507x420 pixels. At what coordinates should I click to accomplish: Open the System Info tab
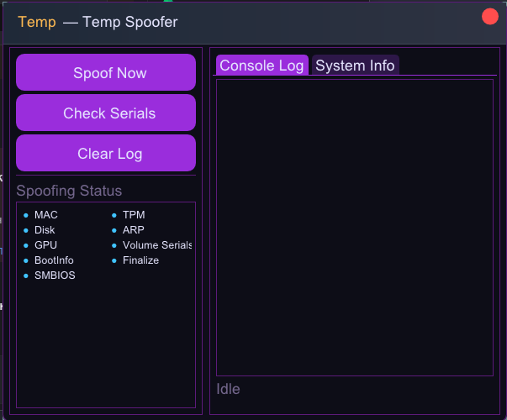[x=355, y=66]
